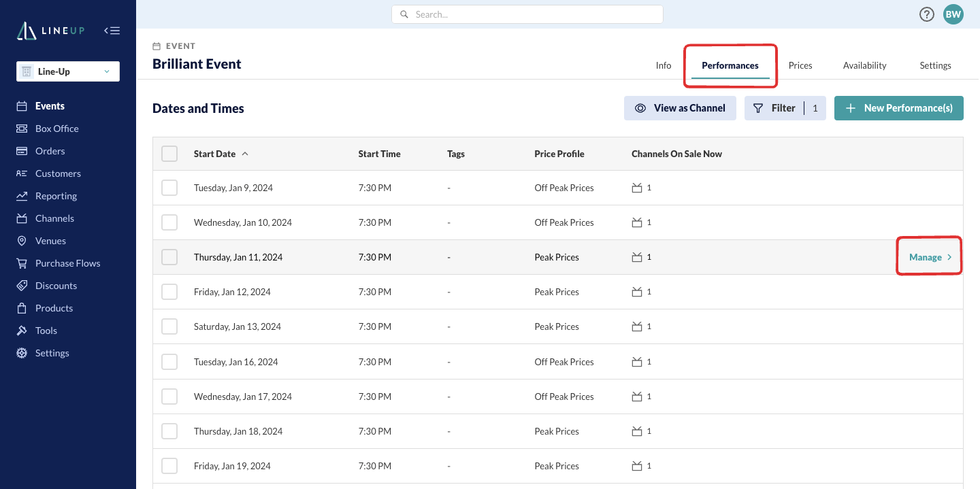The image size is (980, 489).
Task: Click the Products bag icon
Action: [x=22, y=308]
